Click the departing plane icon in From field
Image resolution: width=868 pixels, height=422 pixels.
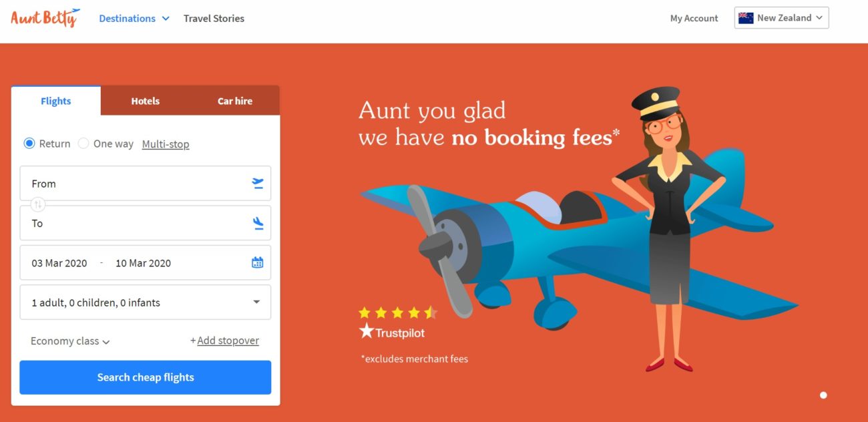click(258, 184)
